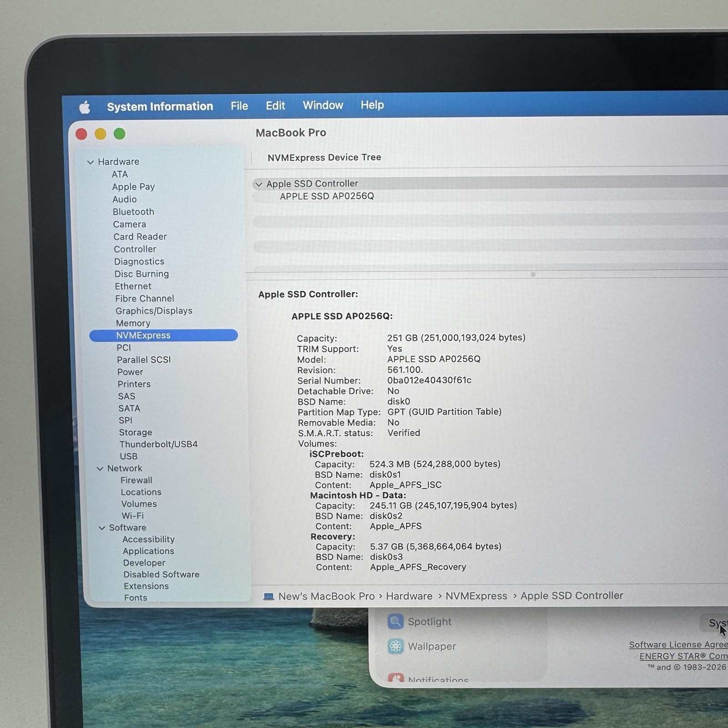The image size is (728, 728).
Task: Select Diagnostics in the sidebar
Action: [x=139, y=261]
